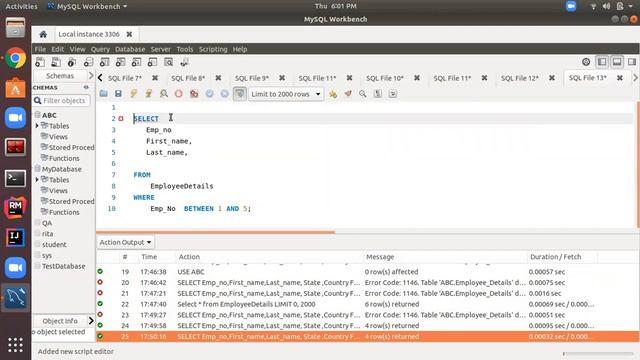Screen dimensions: 640x360
Task: Select TestDatabase schema in tree
Action: 64,266
